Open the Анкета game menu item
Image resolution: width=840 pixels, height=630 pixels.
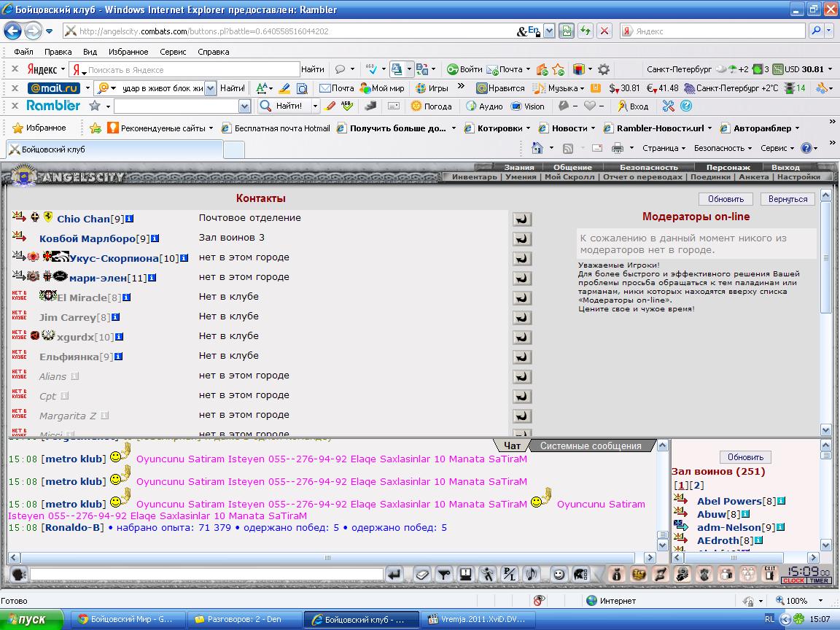(754, 176)
